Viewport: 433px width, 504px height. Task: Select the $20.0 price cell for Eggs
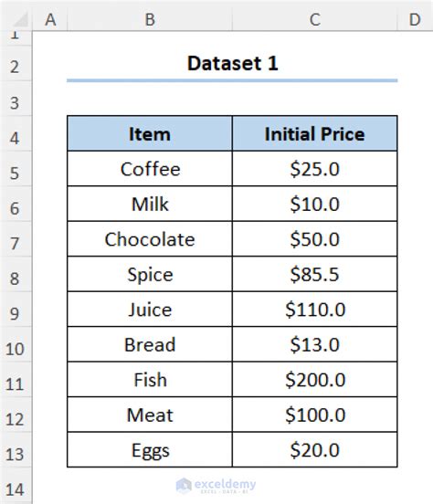(x=314, y=450)
